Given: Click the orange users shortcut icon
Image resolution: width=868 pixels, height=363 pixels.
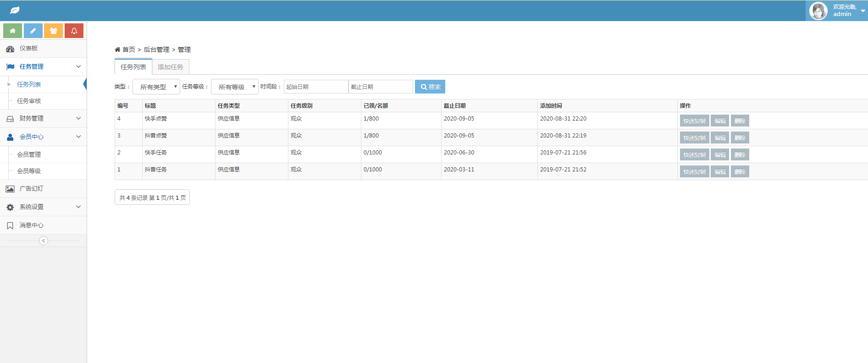Looking at the screenshot, I should click(53, 31).
